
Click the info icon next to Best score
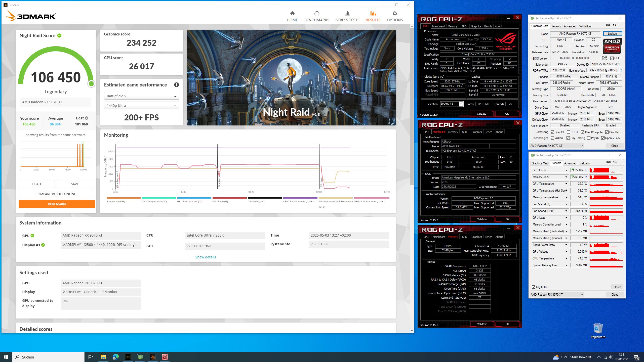pyautogui.click(x=87, y=118)
